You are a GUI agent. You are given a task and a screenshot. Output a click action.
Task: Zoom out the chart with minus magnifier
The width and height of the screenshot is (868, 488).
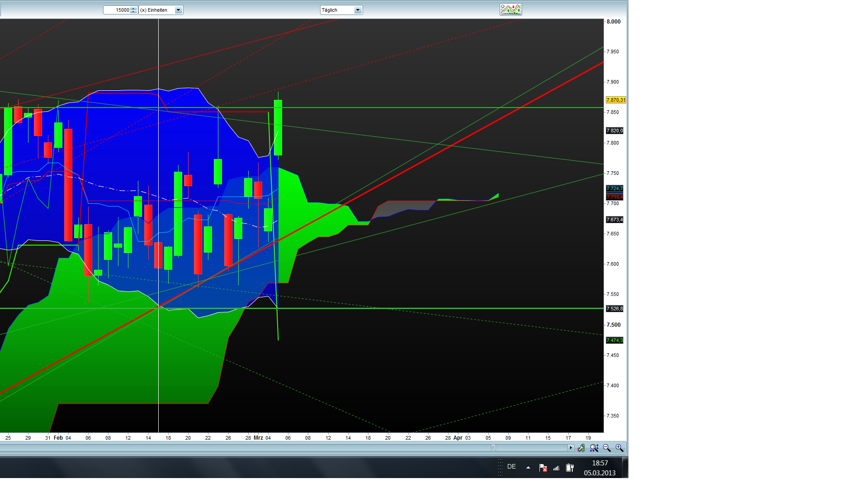pyautogui.click(x=607, y=448)
